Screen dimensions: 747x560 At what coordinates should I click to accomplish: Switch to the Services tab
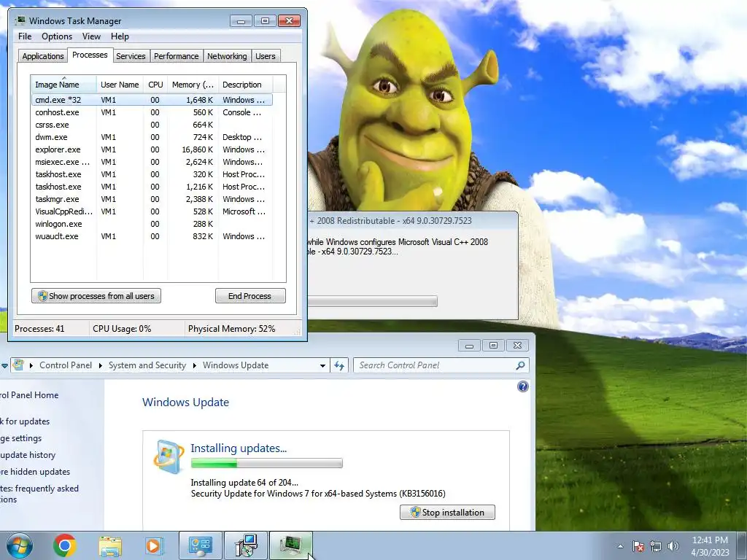coord(131,56)
